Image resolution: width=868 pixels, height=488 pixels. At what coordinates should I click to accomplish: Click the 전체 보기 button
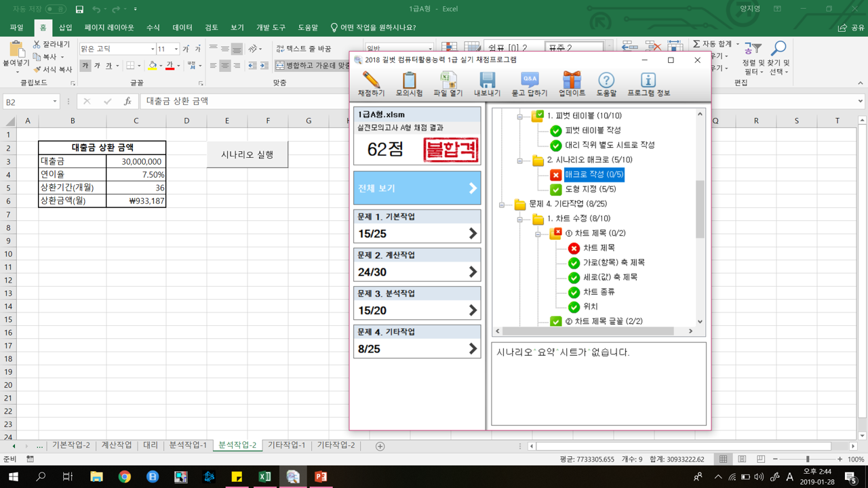417,188
